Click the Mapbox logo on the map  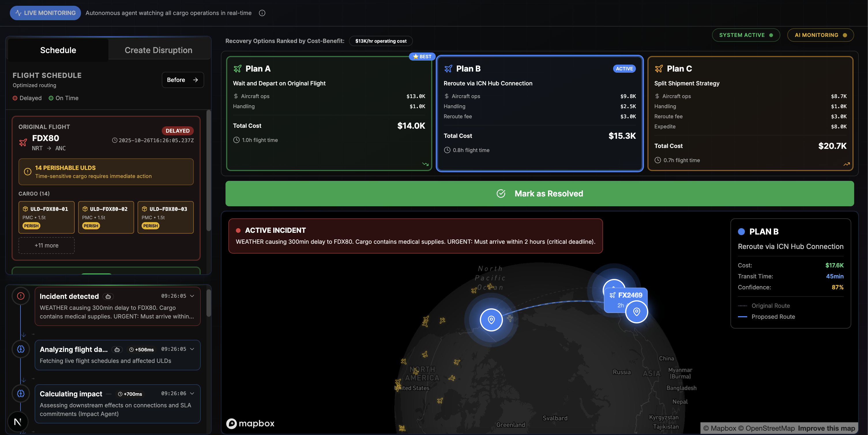click(250, 423)
